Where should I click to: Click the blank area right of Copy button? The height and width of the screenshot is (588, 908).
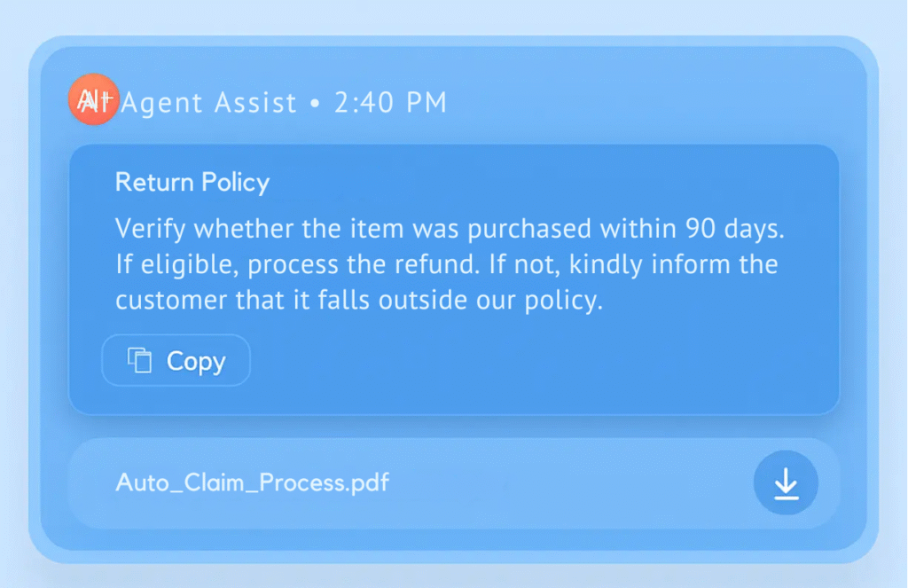532,360
